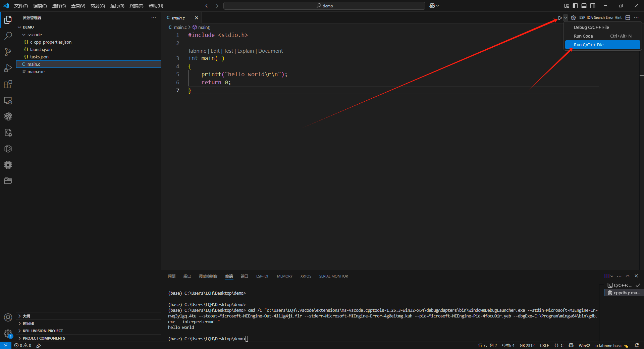
Task: Open the Source Control view
Action: [x=8, y=52]
